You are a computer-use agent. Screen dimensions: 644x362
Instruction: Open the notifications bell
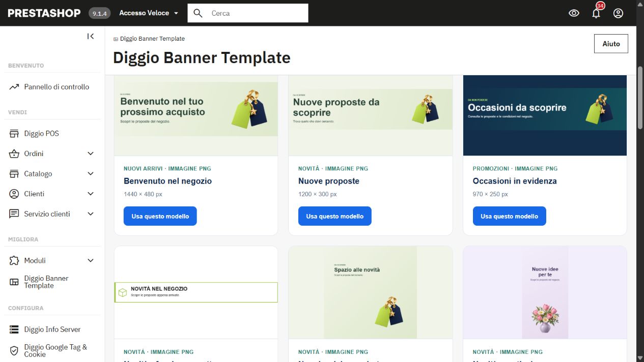(596, 14)
